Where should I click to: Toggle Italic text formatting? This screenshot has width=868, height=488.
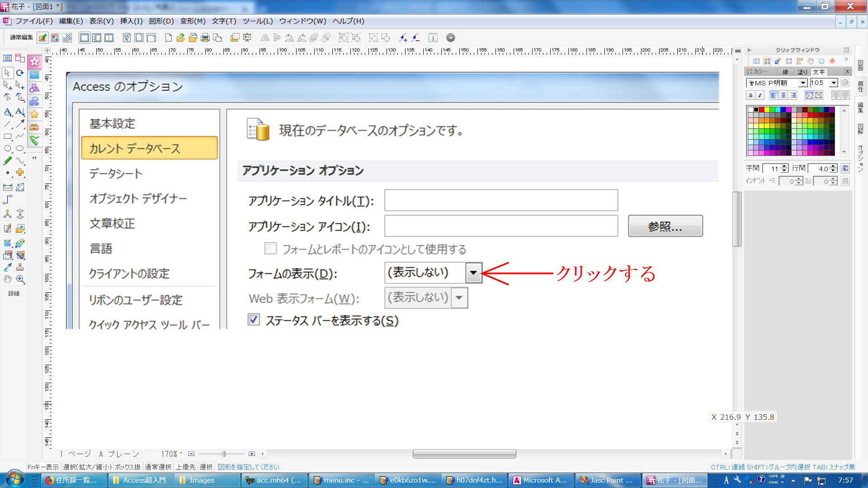tap(760, 95)
